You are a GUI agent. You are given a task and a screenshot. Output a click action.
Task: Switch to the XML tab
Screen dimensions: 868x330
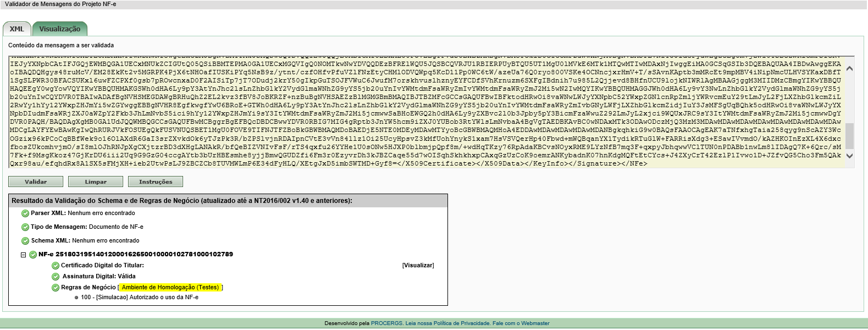coord(17,29)
